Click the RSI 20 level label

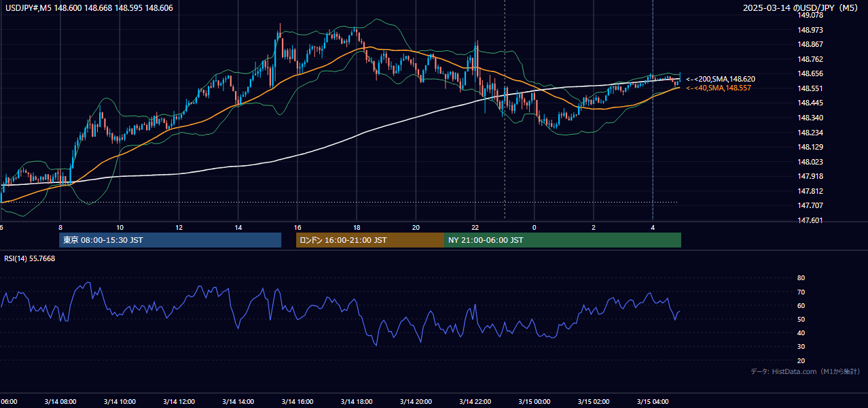tap(801, 360)
